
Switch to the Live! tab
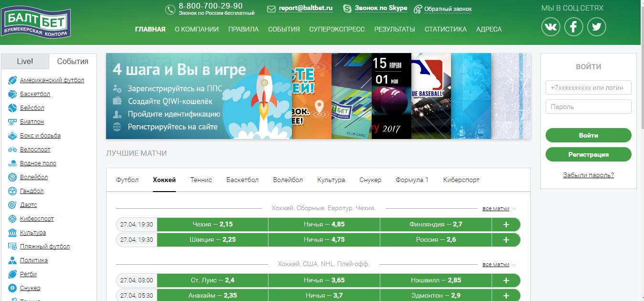coord(25,61)
